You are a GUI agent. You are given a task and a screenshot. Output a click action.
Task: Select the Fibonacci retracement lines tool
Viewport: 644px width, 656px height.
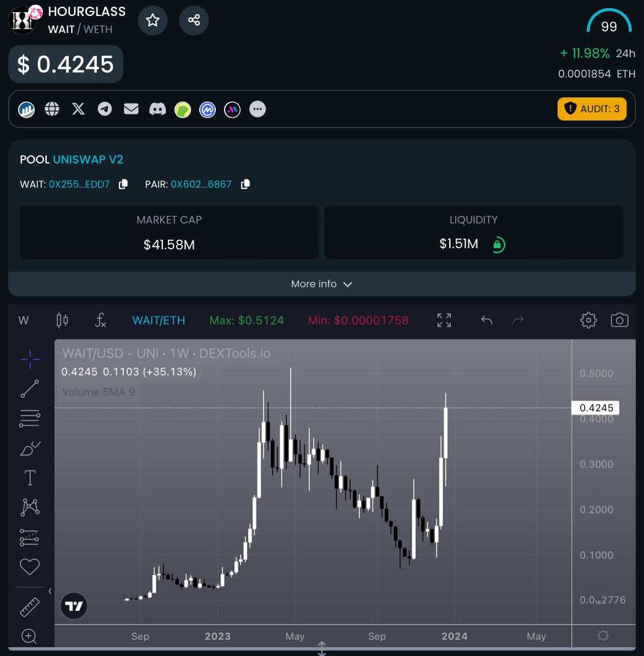pos(30,418)
